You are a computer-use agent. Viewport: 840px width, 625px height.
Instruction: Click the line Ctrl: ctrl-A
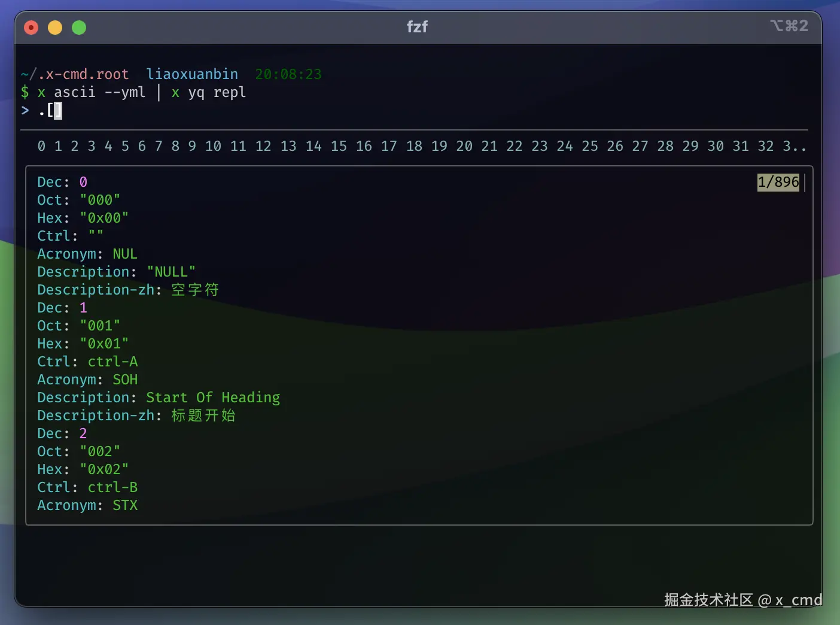pyautogui.click(x=87, y=362)
